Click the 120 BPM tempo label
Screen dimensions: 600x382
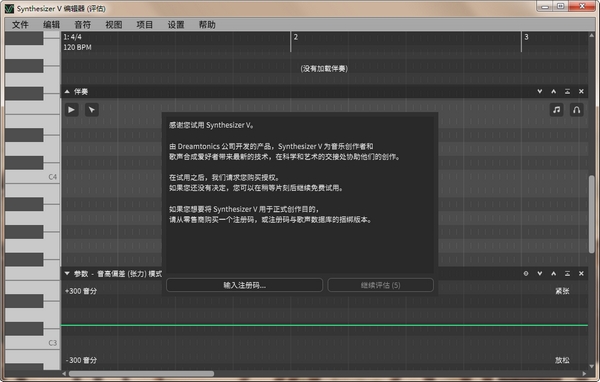(x=77, y=47)
